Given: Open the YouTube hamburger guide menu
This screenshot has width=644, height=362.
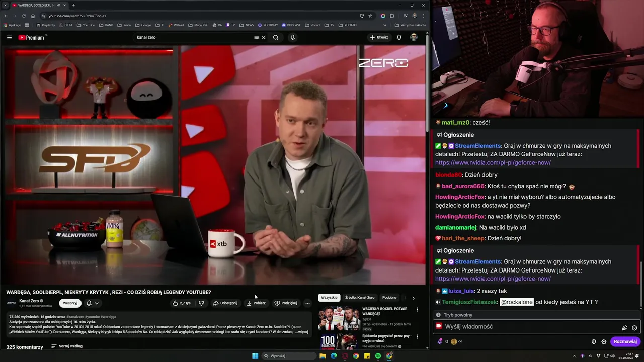Looking at the screenshot, I should click(x=9, y=37).
